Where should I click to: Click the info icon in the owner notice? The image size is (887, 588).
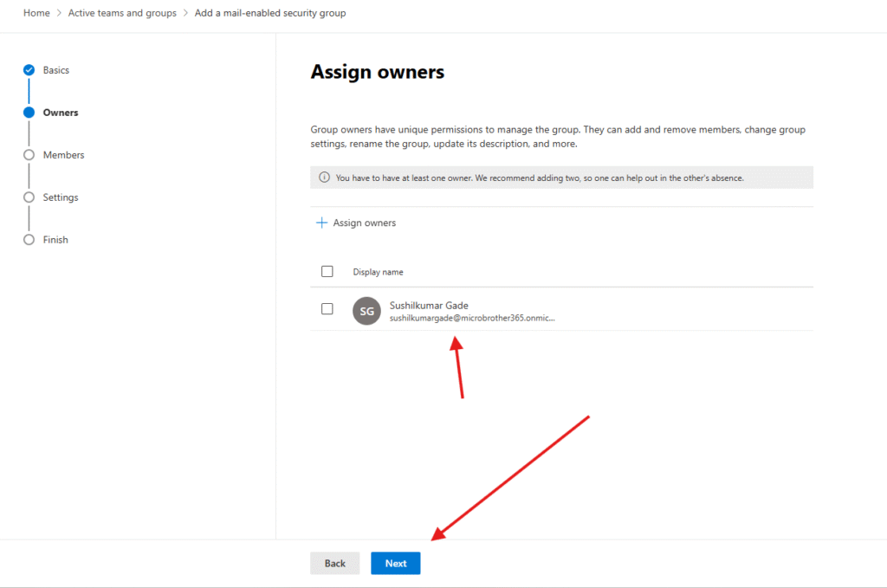pos(324,178)
